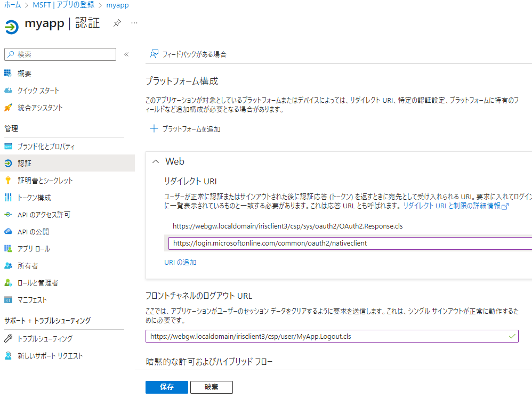Click the 認証 arrow icon in sidebar
Screen dimensions: 532x399
[8, 164]
